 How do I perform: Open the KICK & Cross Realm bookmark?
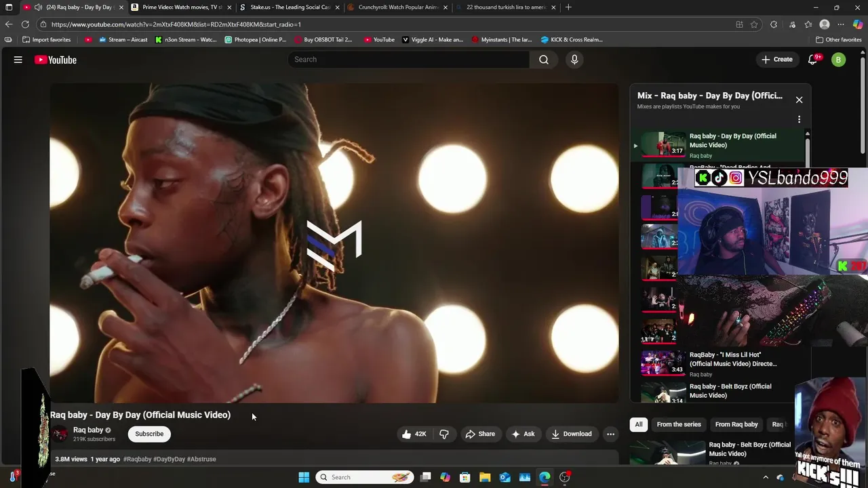pyautogui.click(x=572, y=39)
